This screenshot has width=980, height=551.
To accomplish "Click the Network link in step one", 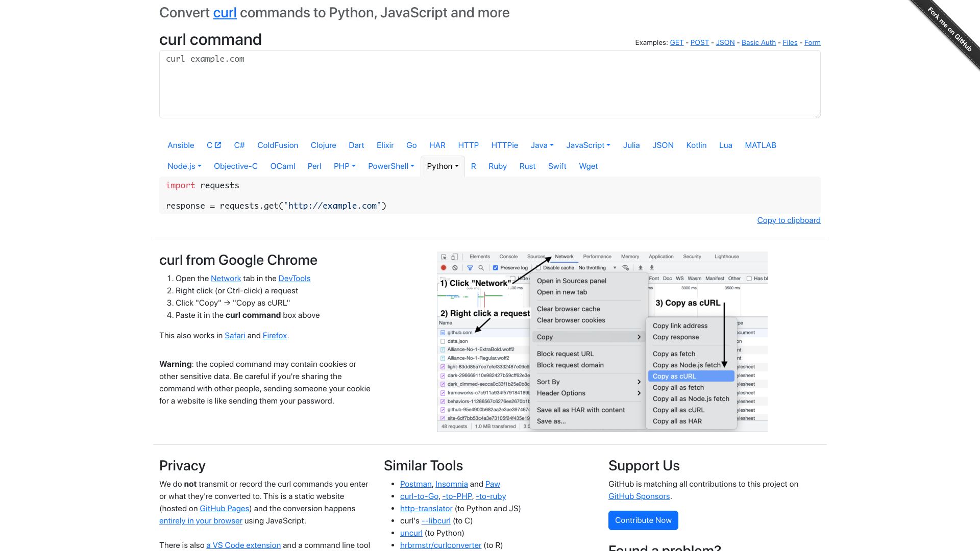I will pyautogui.click(x=226, y=279).
